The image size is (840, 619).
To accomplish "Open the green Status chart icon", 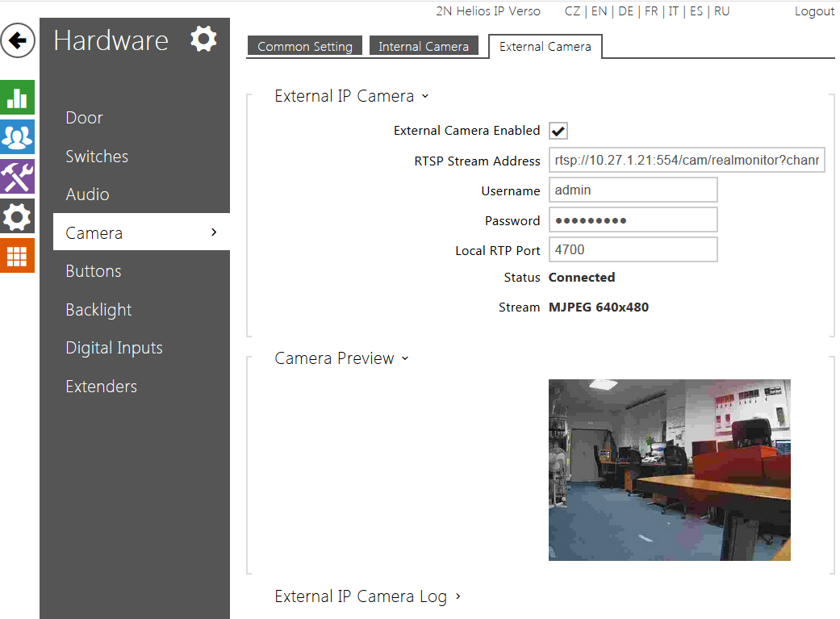I will point(18,98).
